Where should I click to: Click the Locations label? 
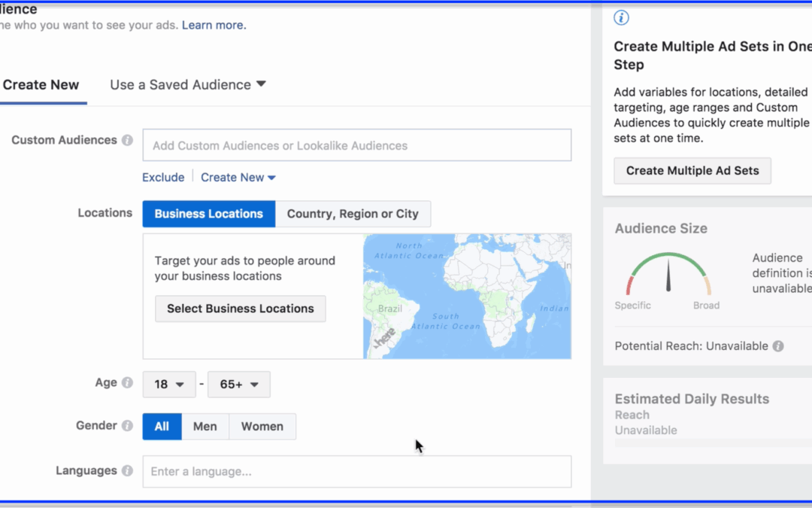(105, 213)
